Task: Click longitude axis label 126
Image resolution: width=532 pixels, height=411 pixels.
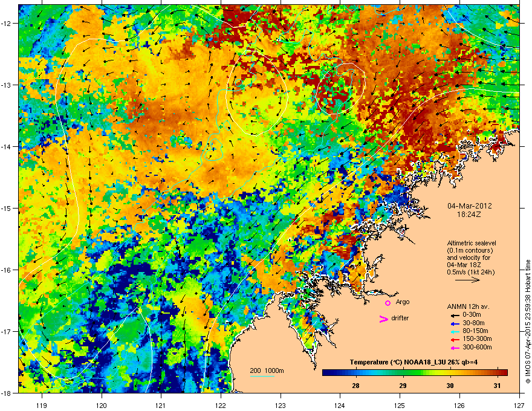Action: 459,405
